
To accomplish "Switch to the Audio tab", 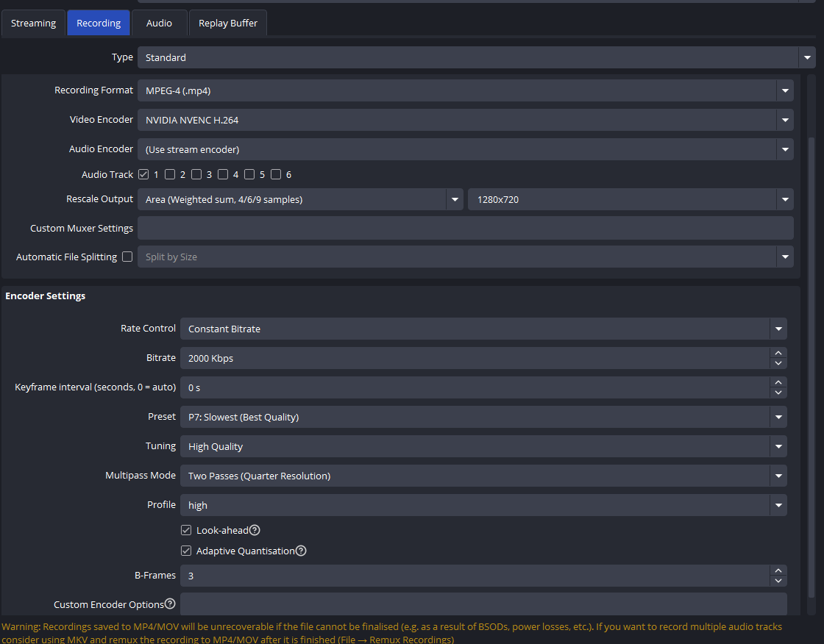I will click(159, 23).
